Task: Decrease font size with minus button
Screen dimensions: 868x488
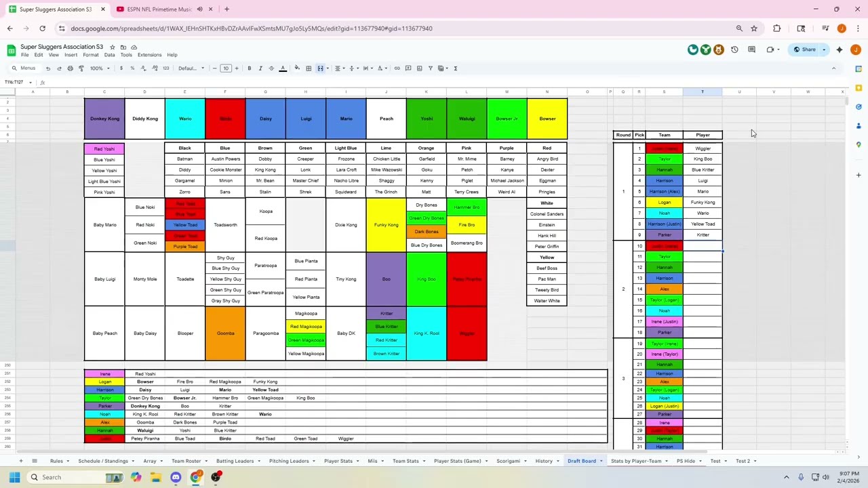Action: click(215, 68)
